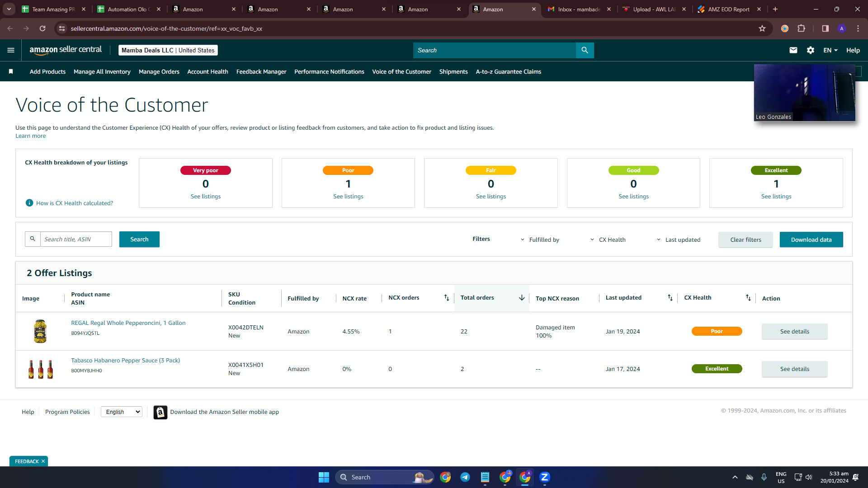The width and height of the screenshot is (868, 488).
Task: Click the teal Search button beside ASIN field
Action: point(139,239)
